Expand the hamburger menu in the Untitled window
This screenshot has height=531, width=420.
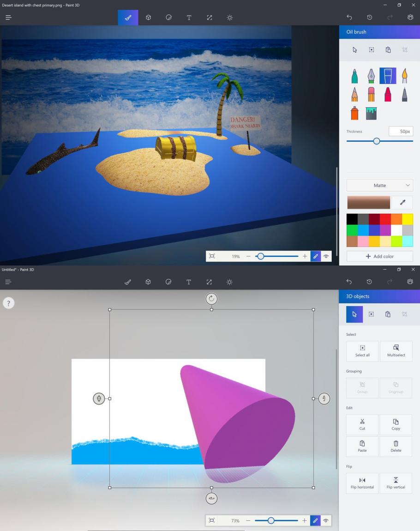8,282
